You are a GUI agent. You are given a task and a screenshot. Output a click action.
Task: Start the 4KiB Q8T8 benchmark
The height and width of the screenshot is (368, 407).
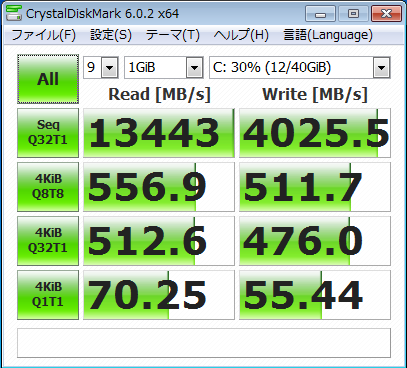[48, 187]
